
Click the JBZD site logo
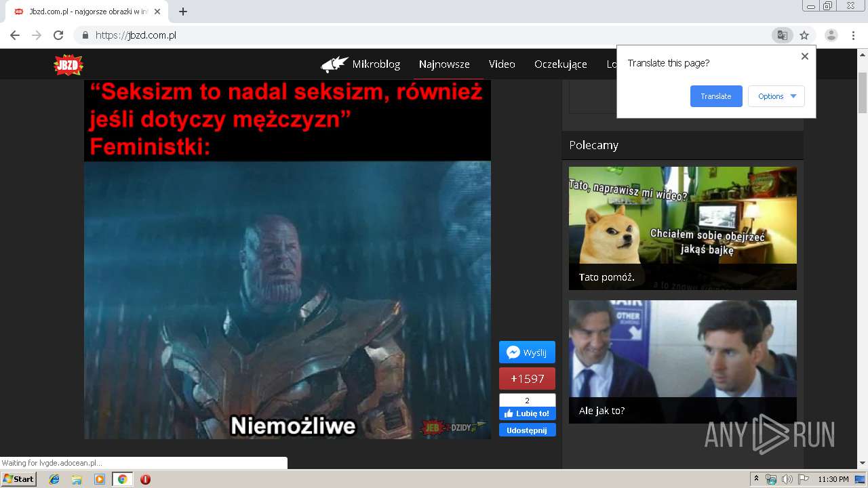coord(68,64)
